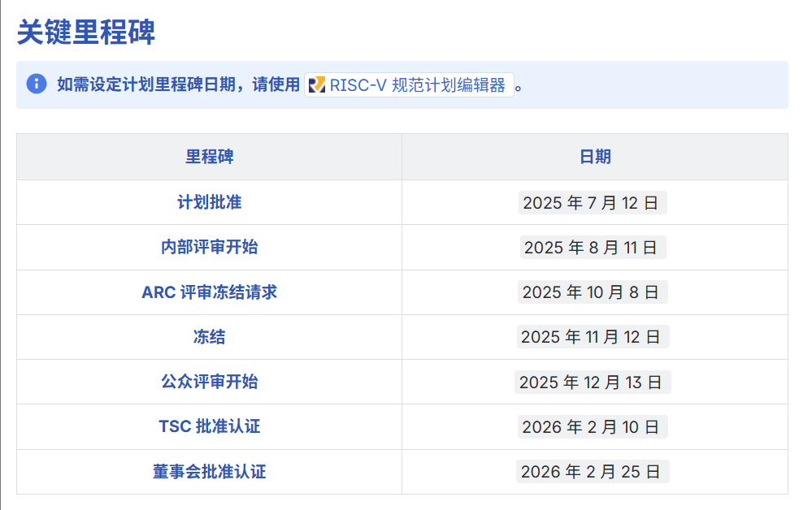Click the 里程碑 column header
The width and height of the screenshot is (812, 510).
click(x=209, y=157)
